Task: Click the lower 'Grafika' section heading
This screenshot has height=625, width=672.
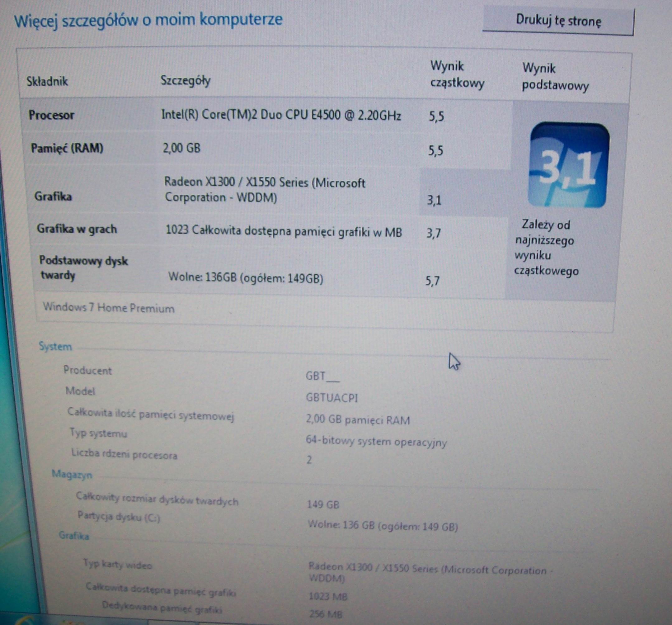Action: (x=74, y=536)
